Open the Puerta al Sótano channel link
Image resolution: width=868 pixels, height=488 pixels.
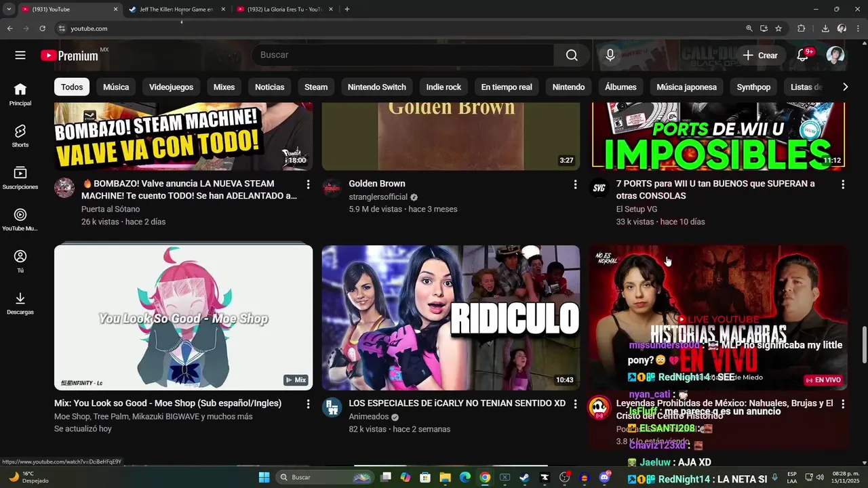pos(111,209)
